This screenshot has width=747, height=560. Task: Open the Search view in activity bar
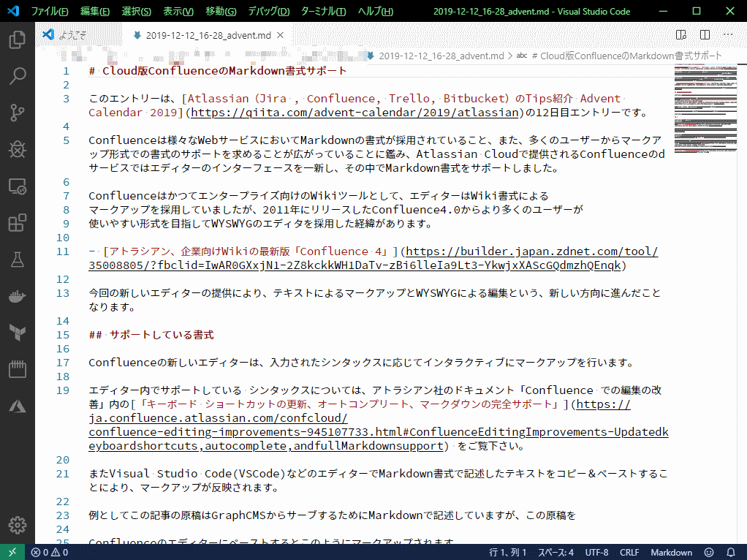tap(17, 76)
